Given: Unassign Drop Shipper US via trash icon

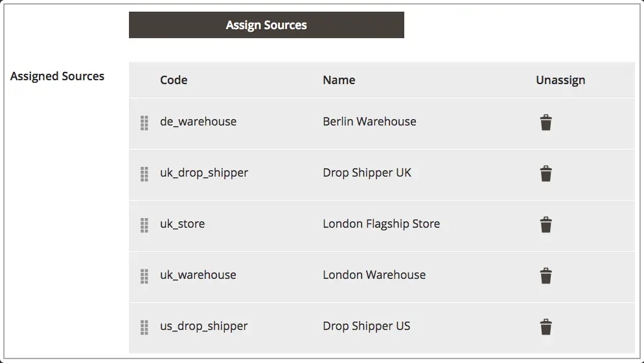Looking at the screenshot, I should (x=546, y=327).
